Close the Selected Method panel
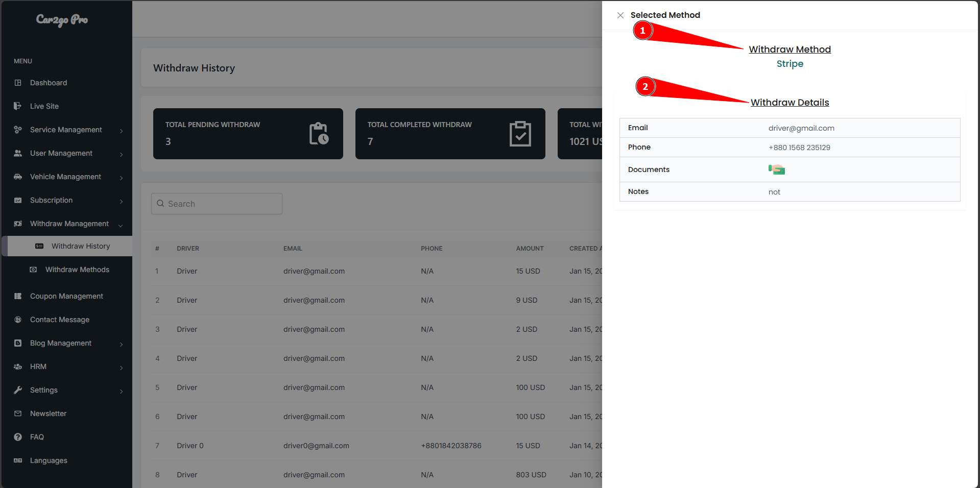This screenshot has height=488, width=980. tap(620, 15)
